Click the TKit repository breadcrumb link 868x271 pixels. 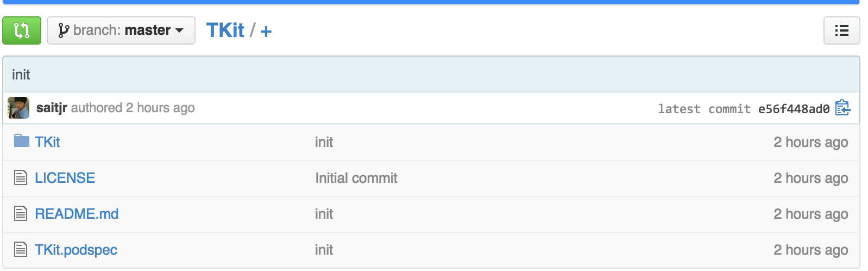pyautogui.click(x=225, y=30)
